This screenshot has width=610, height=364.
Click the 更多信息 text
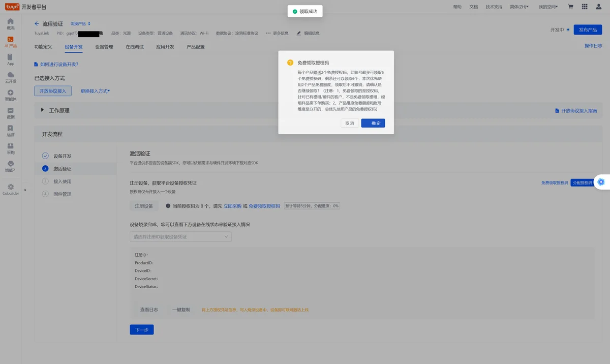[x=281, y=33]
